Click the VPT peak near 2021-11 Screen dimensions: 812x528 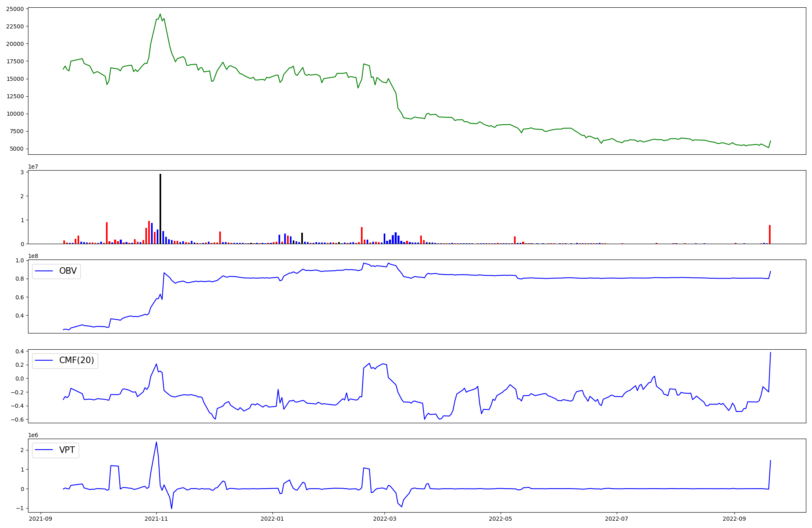click(x=156, y=442)
